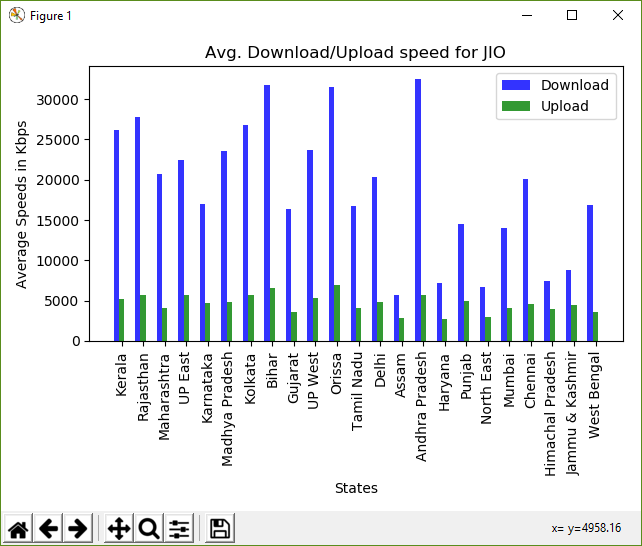Click the Upload legend label
Viewport: 642px width, 546px height.
[565, 106]
